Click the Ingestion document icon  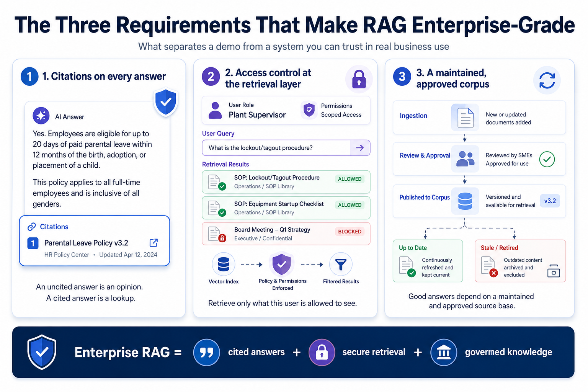465,118
